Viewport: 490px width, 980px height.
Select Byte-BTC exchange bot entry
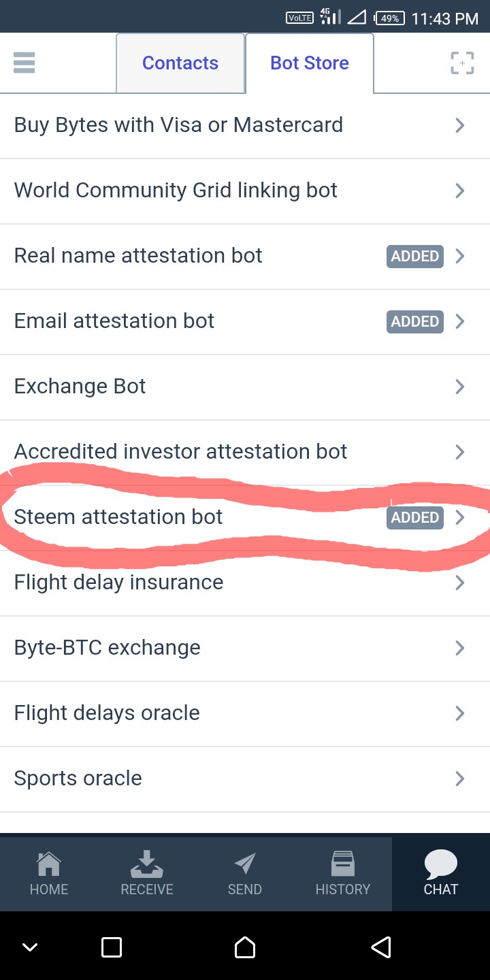[x=108, y=648]
